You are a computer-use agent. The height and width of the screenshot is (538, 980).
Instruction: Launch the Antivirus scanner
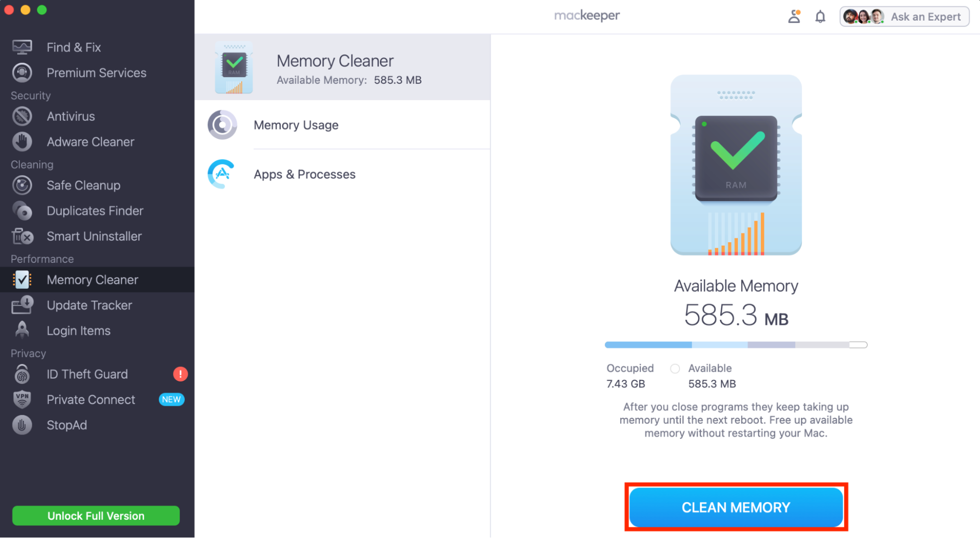(71, 116)
